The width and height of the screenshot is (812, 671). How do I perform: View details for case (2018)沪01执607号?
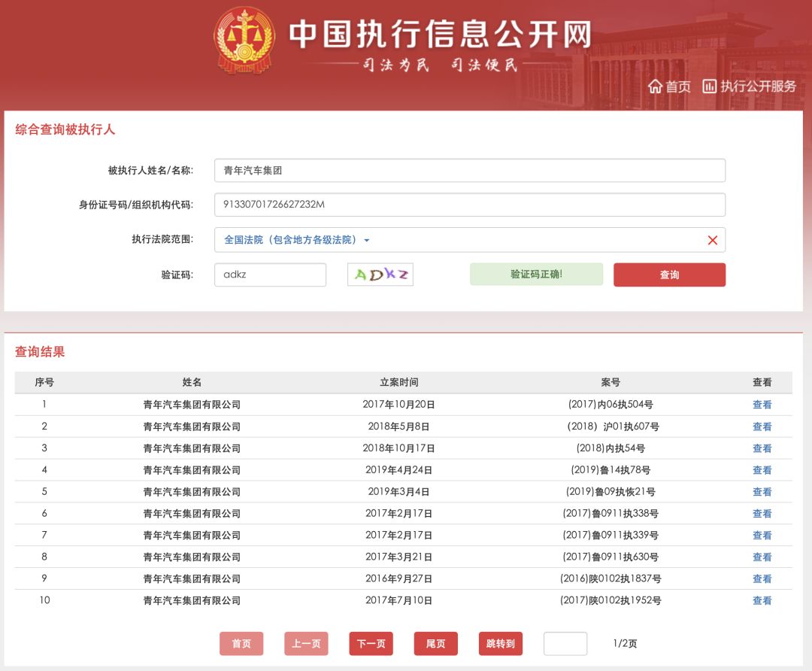762,427
